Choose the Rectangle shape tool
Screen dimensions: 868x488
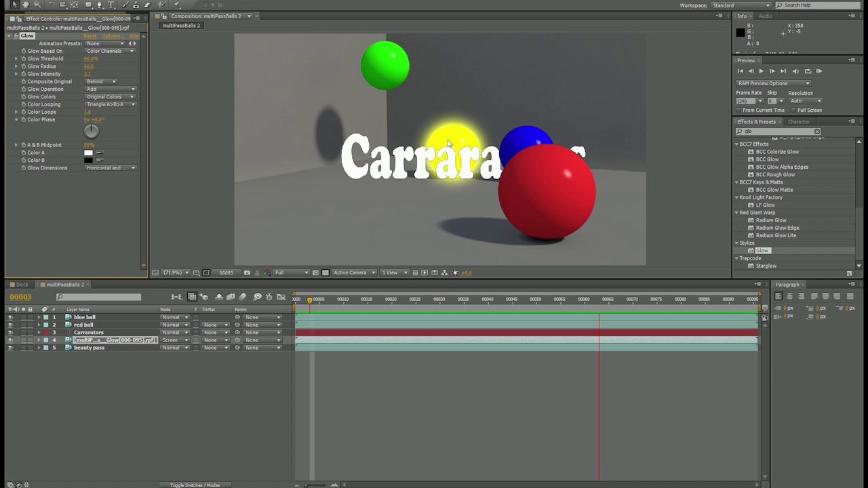[88, 5]
